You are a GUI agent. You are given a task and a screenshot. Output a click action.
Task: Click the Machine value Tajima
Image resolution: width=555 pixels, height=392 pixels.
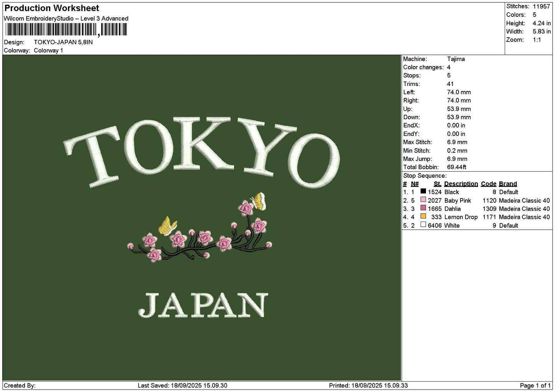tap(456, 59)
